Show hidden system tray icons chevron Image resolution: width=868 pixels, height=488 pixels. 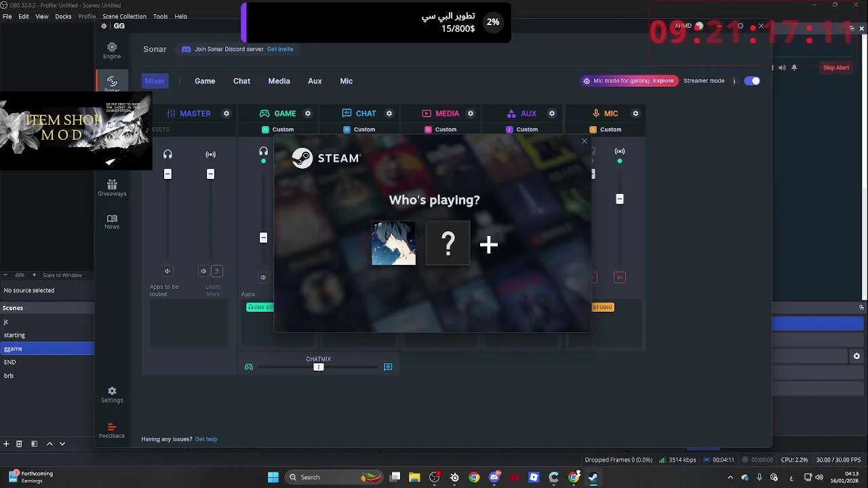(730, 477)
